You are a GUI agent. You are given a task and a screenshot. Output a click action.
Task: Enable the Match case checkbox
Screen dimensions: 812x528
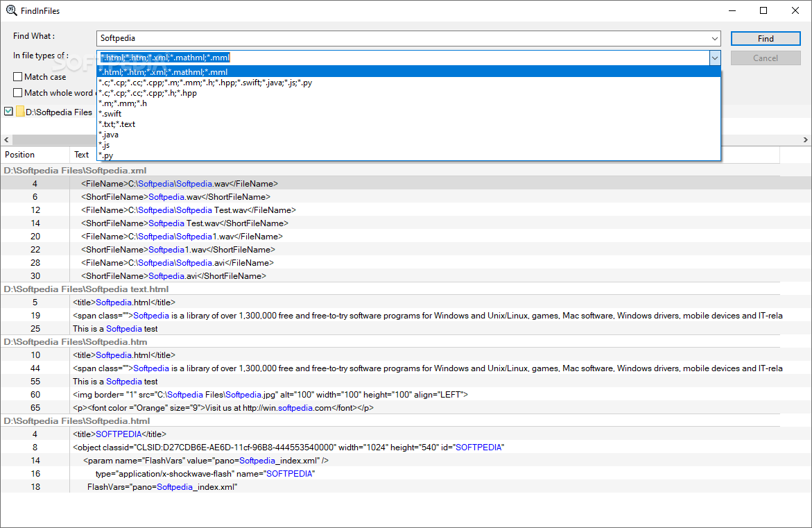pos(17,77)
